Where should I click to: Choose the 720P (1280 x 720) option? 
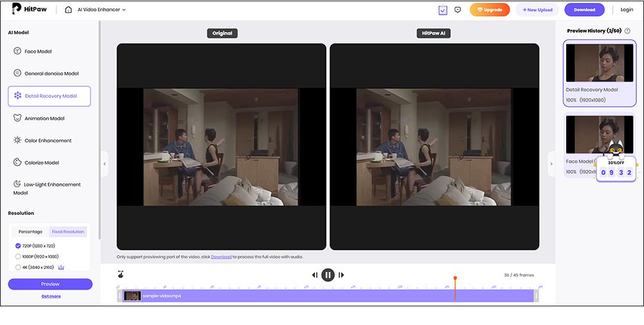[35, 246]
